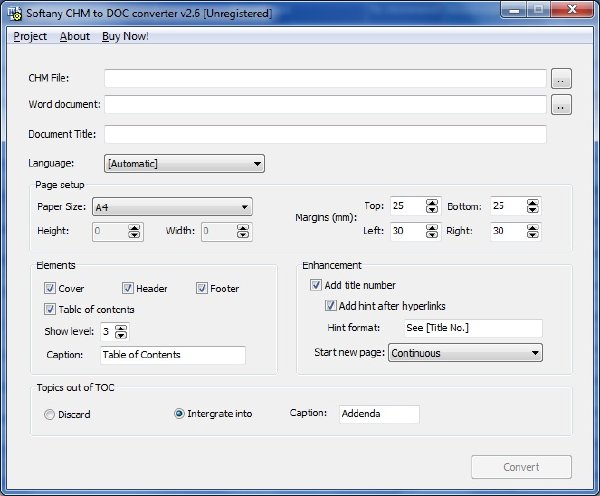
Task: Select the Intergrate into radio button
Action: pos(179,414)
